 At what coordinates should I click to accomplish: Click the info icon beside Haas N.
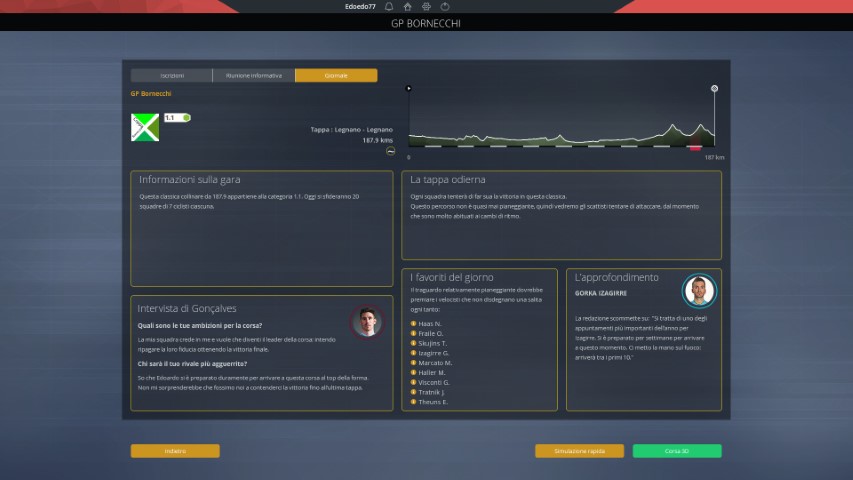coord(414,324)
